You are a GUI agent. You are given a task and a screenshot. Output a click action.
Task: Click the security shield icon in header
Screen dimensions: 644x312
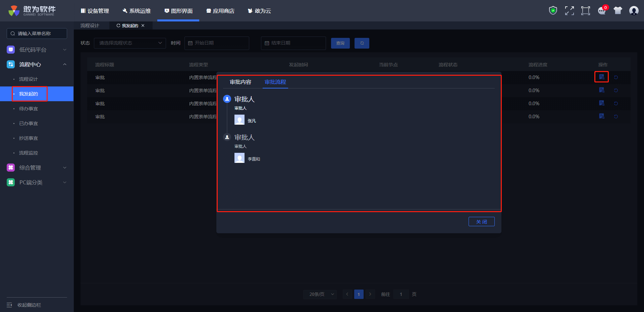(x=553, y=11)
